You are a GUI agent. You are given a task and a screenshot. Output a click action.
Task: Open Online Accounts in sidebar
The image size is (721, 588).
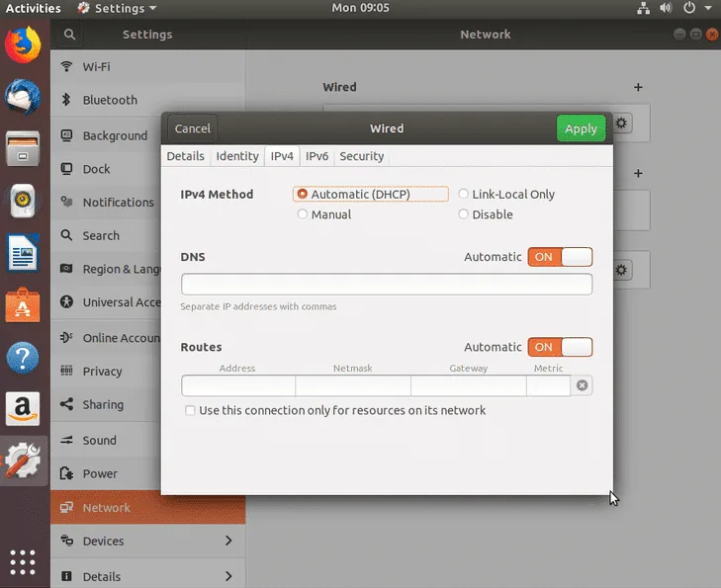point(106,338)
